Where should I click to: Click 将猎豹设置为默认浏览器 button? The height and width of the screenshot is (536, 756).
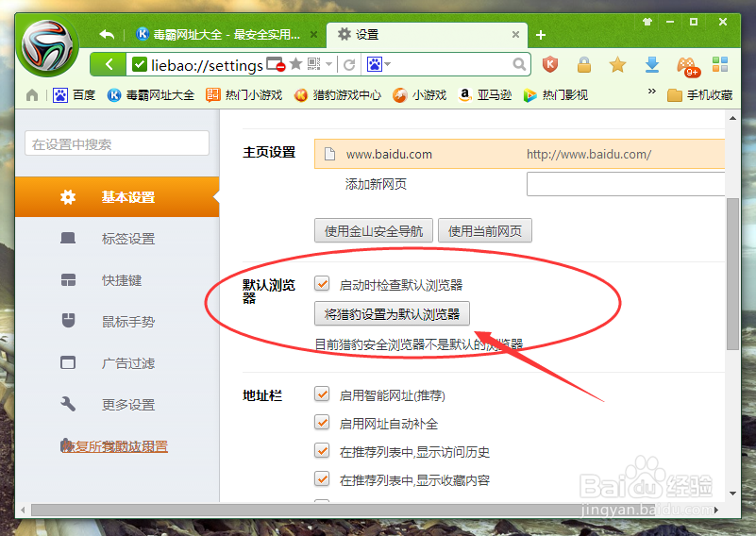click(x=392, y=314)
